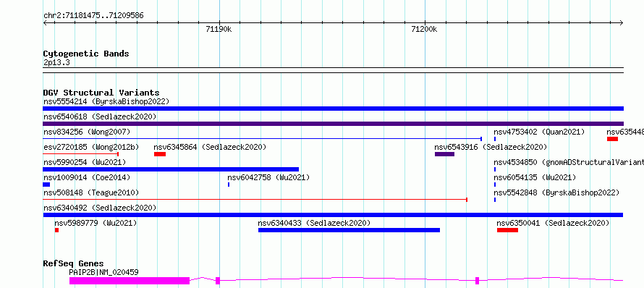
Task: Open the PAIP2B|NM_020459 gene label
Action: [104, 272]
